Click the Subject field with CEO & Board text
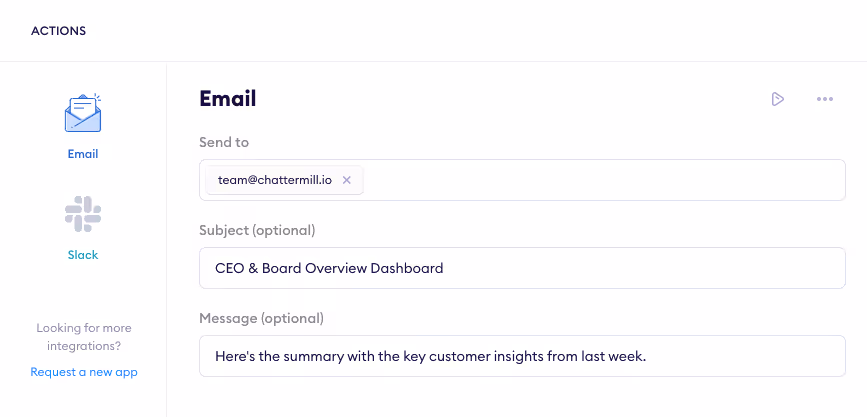This screenshot has width=867, height=417. [522, 268]
